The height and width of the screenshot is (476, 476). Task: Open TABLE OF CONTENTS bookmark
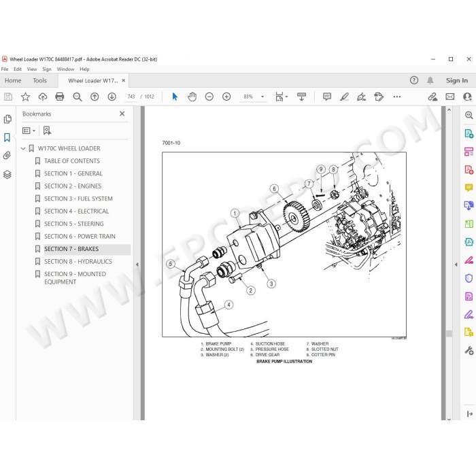[72, 161]
